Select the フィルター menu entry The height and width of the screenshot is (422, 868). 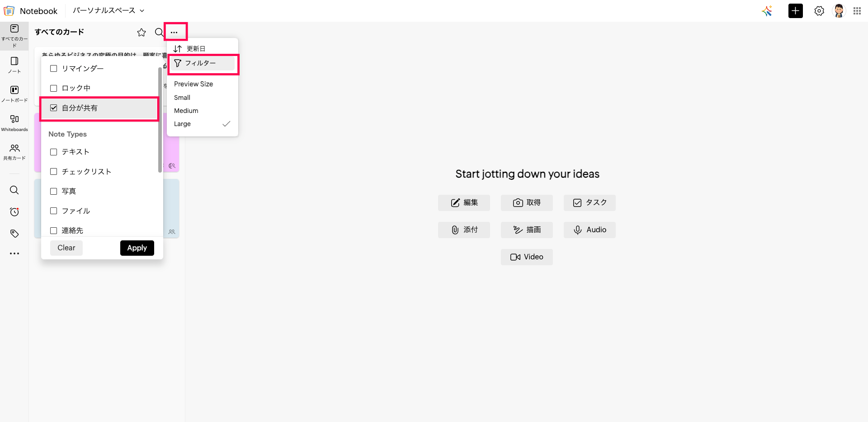point(200,63)
